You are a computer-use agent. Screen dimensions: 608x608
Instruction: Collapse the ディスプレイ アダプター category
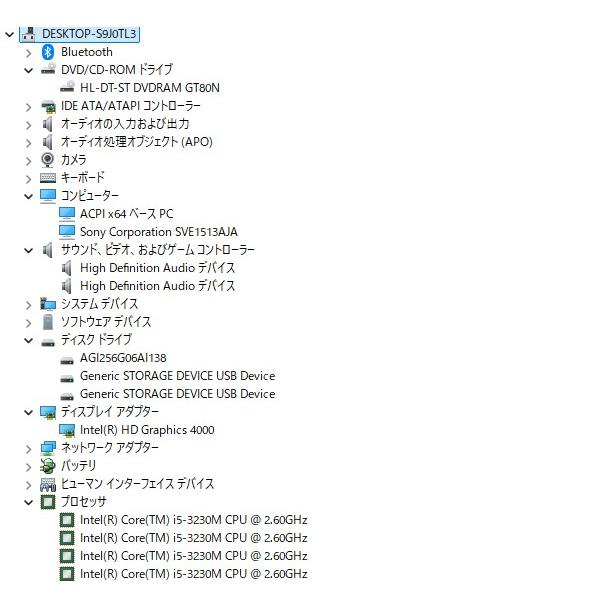pos(28,413)
